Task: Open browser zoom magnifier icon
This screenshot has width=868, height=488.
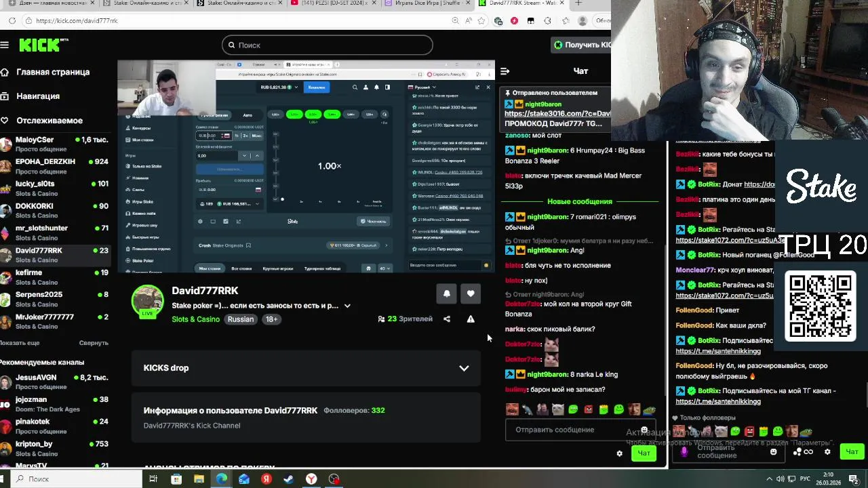Action: coord(455,21)
